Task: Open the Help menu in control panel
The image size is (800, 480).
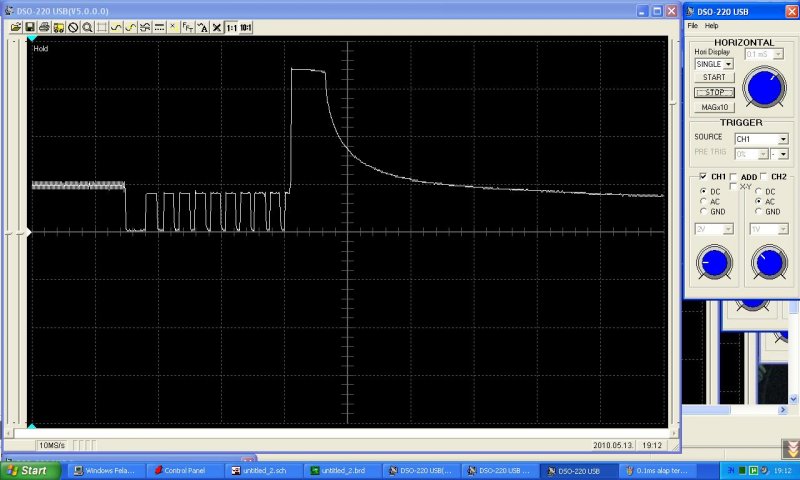Action: pyautogui.click(x=711, y=26)
